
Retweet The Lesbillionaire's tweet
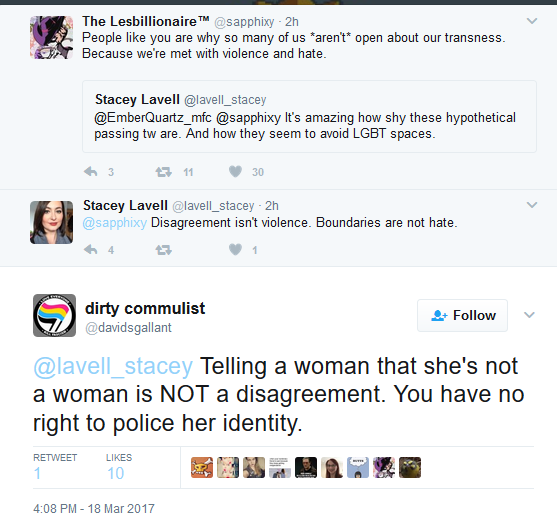[x=163, y=172]
